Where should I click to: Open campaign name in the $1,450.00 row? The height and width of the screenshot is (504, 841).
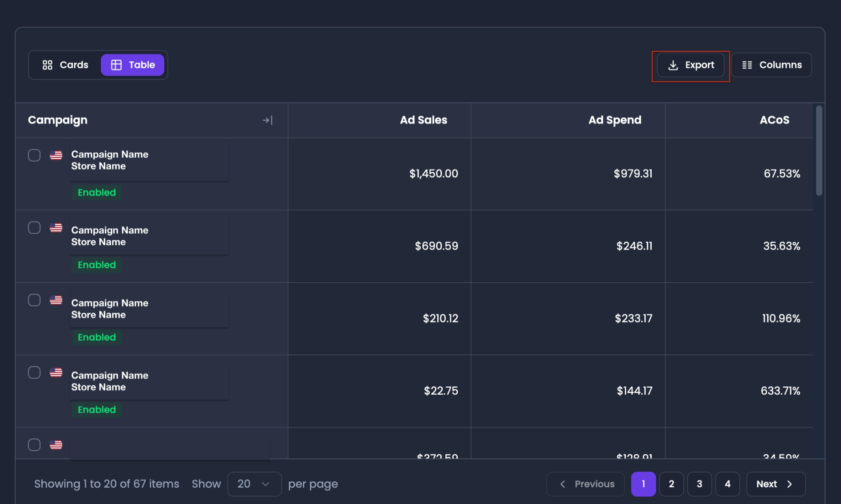coord(110,154)
